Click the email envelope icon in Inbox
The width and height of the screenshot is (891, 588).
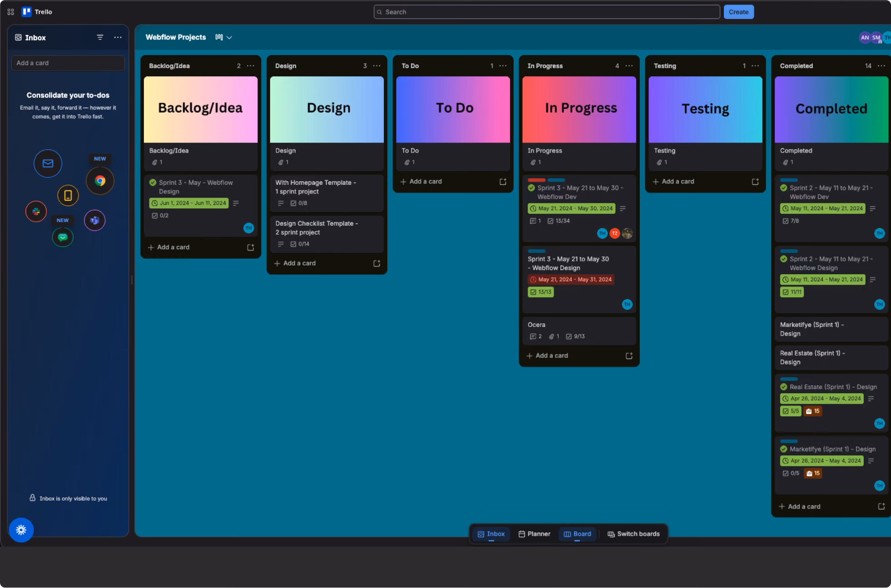pyautogui.click(x=48, y=163)
